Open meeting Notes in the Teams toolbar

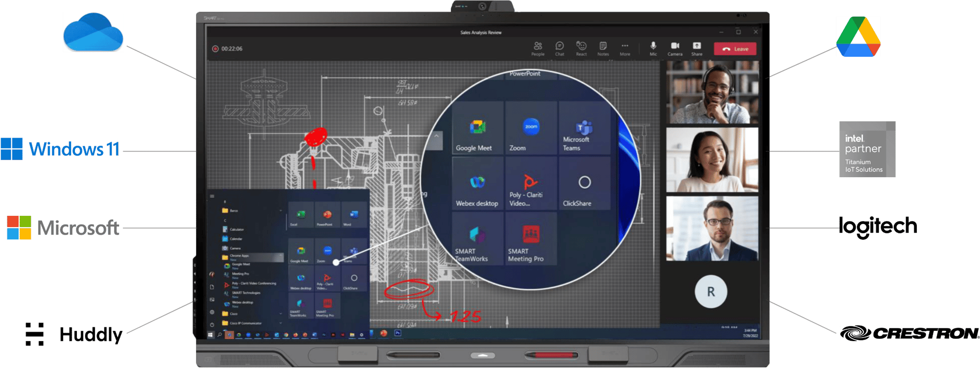click(x=603, y=48)
